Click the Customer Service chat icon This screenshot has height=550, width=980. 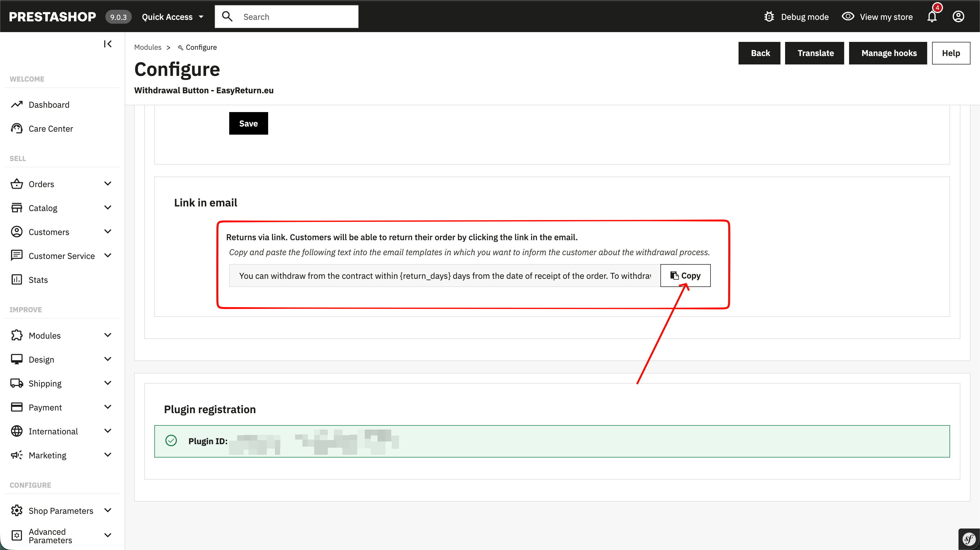pyautogui.click(x=17, y=256)
